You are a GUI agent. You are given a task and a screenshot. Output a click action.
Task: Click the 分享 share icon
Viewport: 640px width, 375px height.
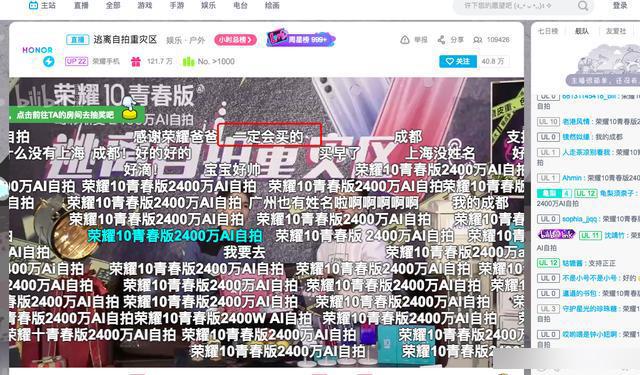[441, 40]
